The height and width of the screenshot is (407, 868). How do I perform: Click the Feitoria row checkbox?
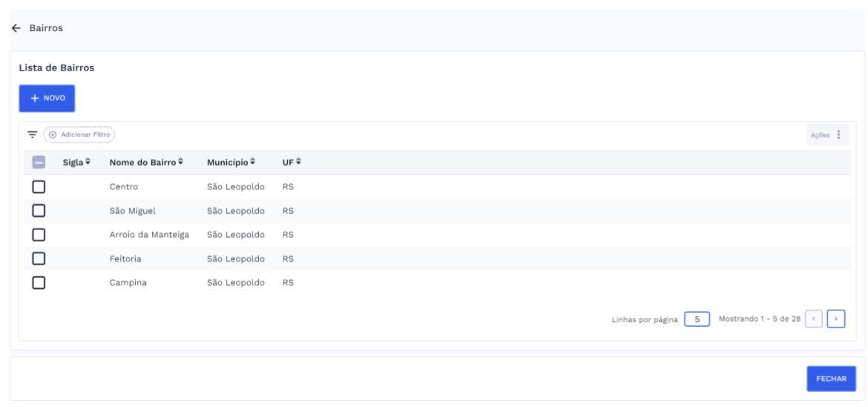click(39, 258)
